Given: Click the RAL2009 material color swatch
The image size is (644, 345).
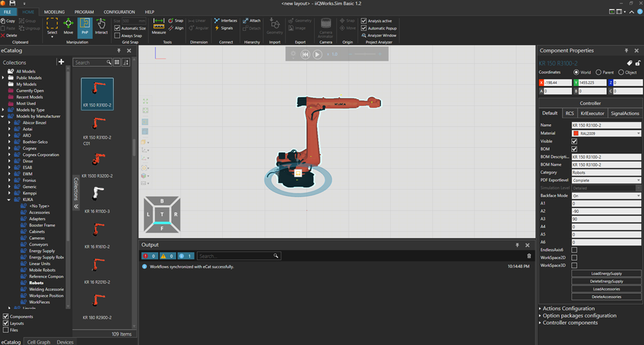Looking at the screenshot, I should 576,133.
